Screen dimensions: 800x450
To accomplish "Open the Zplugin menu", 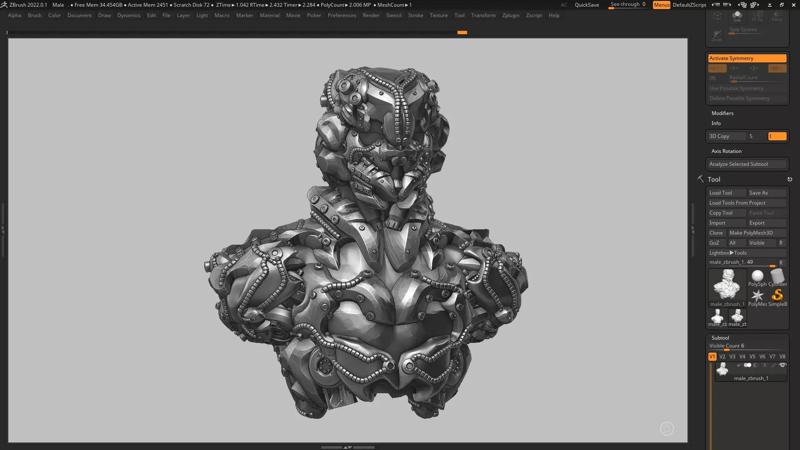I will [x=510, y=16].
